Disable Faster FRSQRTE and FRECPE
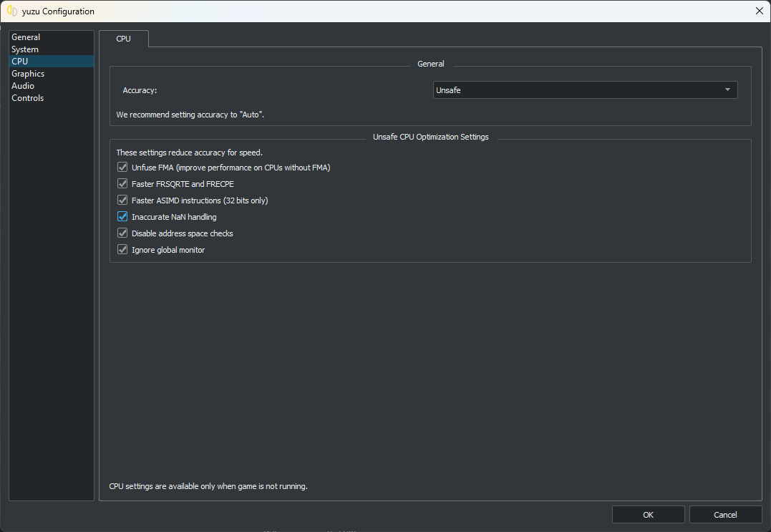771x532 pixels. [122, 184]
